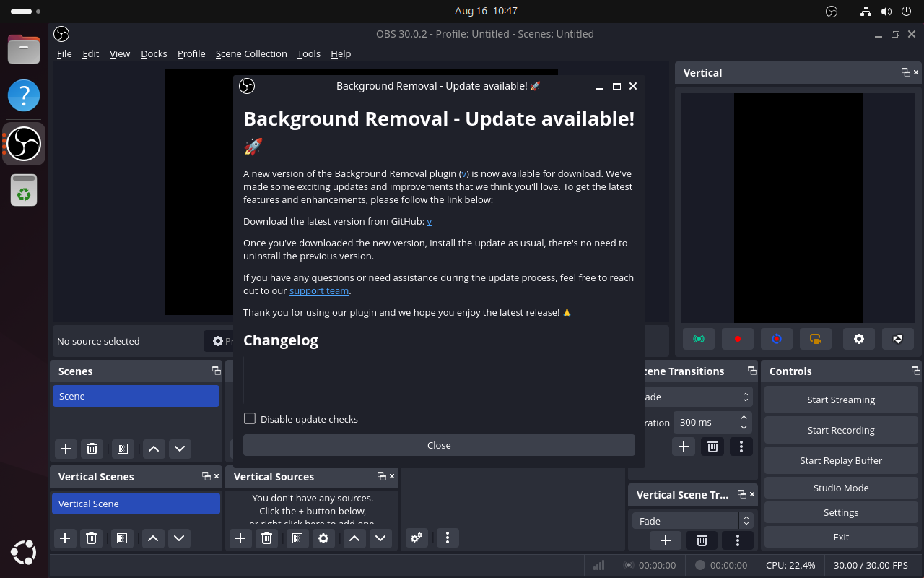The height and width of the screenshot is (578, 924).
Task: Open the Docks menu
Action: (154, 53)
